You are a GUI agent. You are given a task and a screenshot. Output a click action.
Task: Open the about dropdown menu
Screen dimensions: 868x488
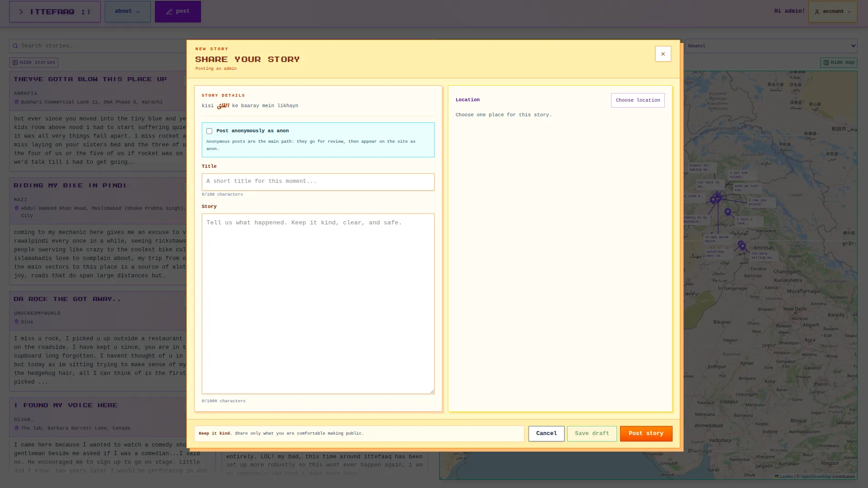[x=128, y=11]
